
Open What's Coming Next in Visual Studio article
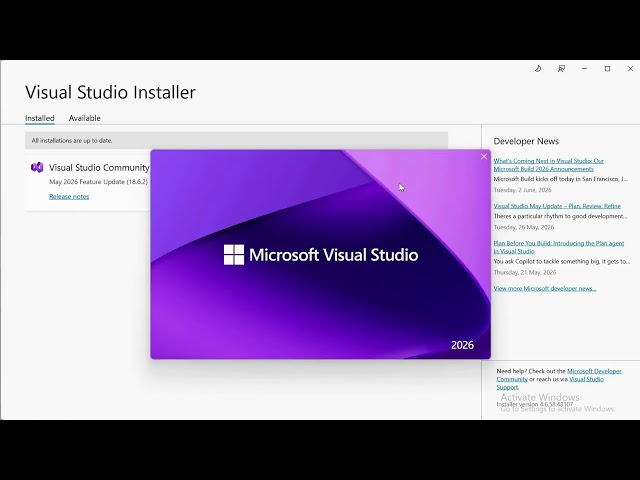tap(548, 165)
